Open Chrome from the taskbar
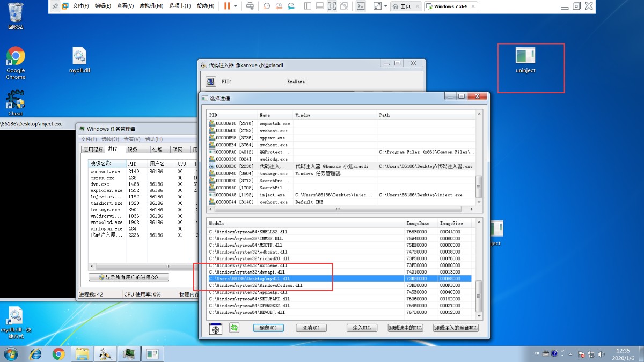This screenshot has width=644, height=362. (58, 354)
